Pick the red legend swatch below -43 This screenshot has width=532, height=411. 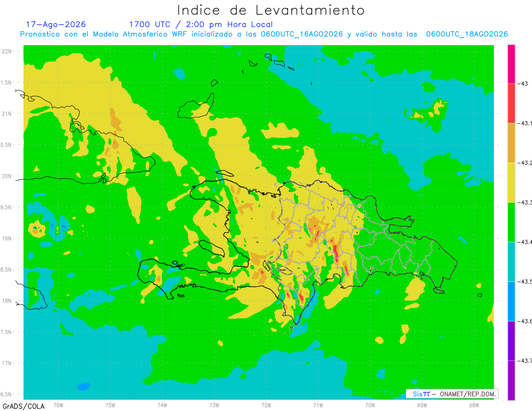point(511,103)
